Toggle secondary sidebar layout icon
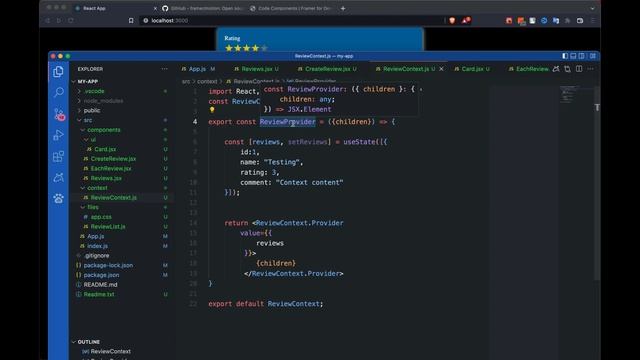This screenshot has height=360, width=640. coord(582,56)
